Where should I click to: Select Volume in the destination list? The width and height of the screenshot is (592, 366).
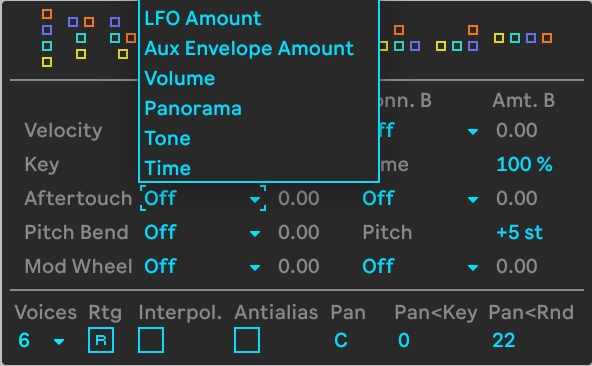[x=180, y=79]
